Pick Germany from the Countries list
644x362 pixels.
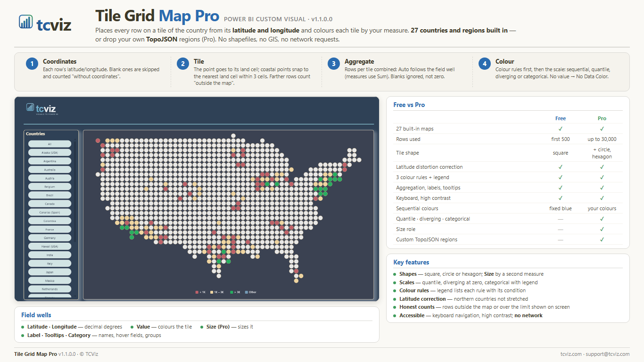(x=50, y=238)
